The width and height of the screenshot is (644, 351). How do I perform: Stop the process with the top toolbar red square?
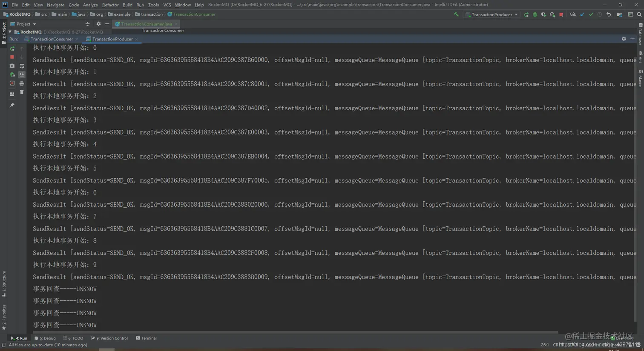(x=561, y=14)
